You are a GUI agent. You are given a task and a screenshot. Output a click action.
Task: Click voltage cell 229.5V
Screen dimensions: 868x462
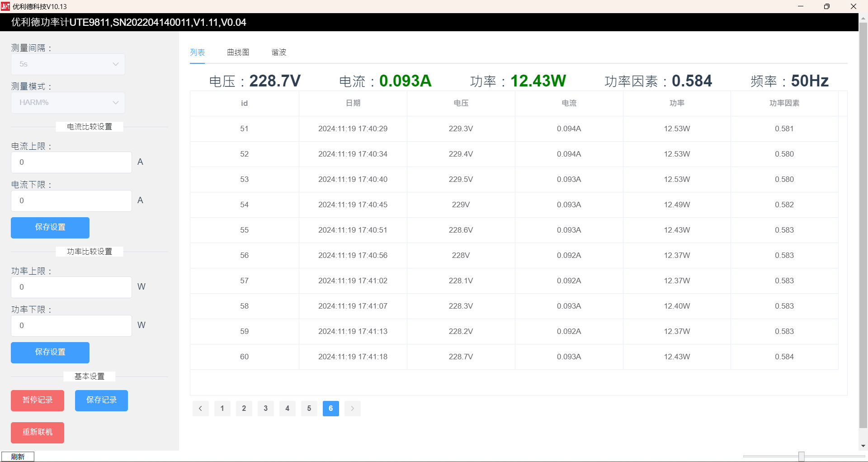pyautogui.click(x=461, y=180)
